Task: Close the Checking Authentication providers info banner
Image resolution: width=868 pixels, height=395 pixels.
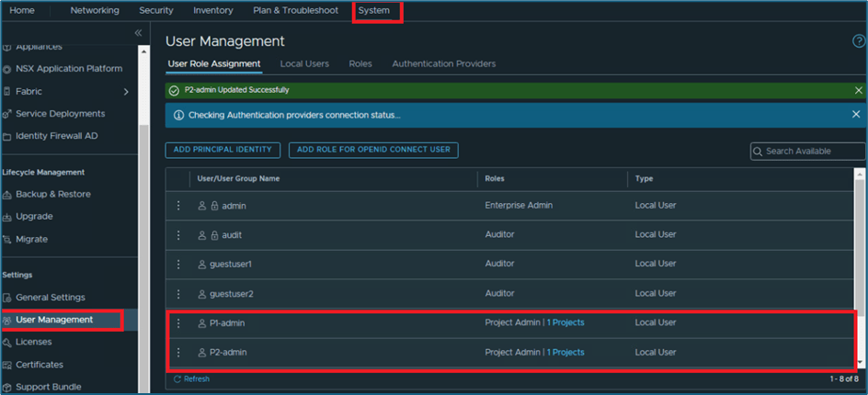Action: (x=856, y=115)
